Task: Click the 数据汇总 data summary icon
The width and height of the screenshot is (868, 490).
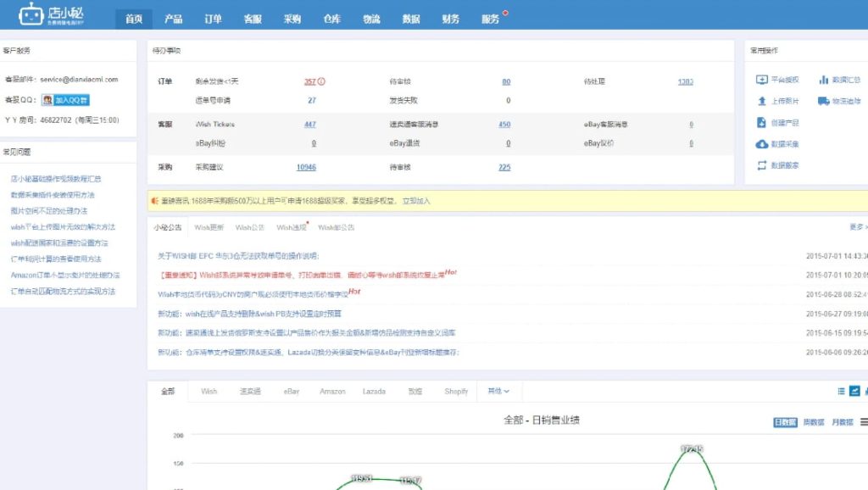Action: [845, 79]
